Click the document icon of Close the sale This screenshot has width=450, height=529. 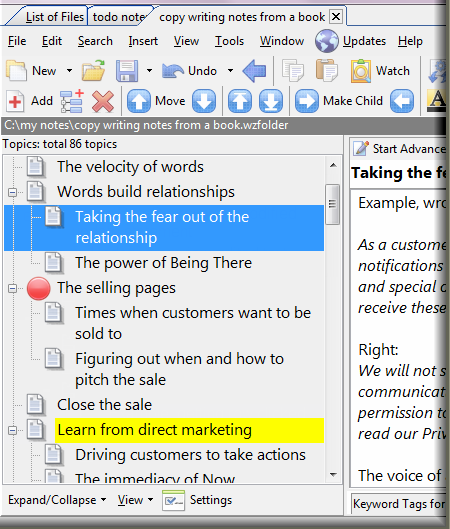(x=36, y=405)
